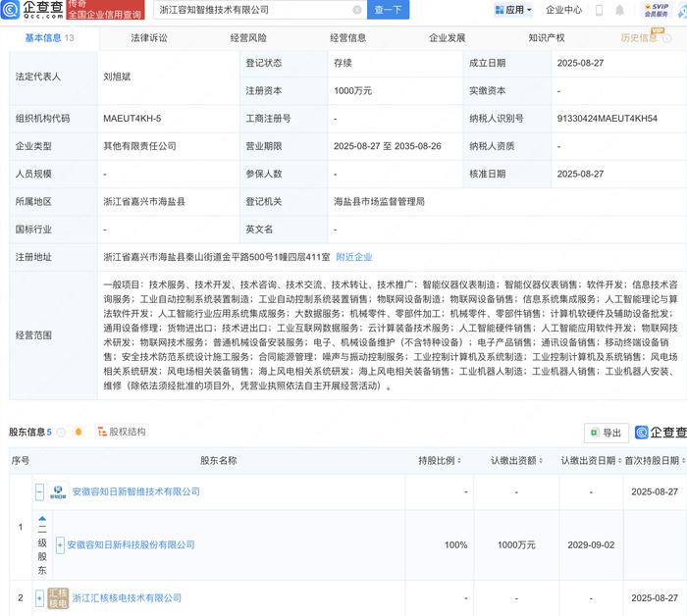
Task: Open the 应用 dropdown menu
Action: (513, 10)
